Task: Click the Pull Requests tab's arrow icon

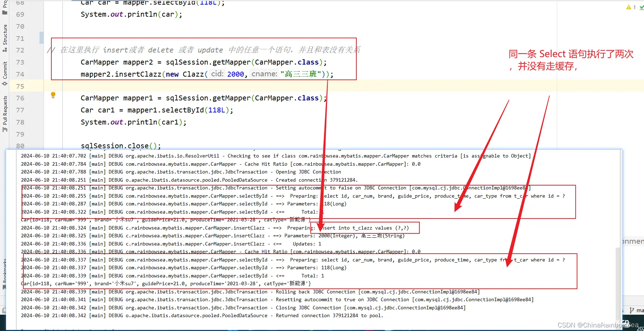Action: coord(5,129)
